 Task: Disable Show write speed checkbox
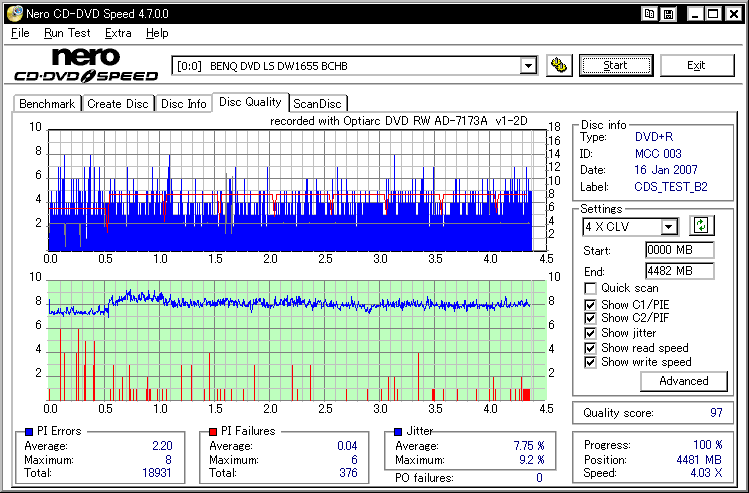pos(591,362)
